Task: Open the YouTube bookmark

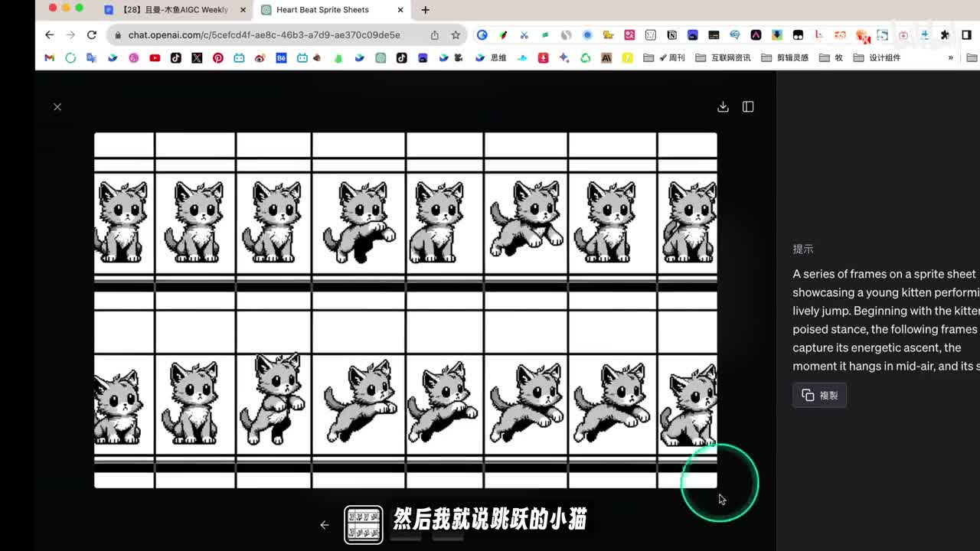Action: (155, 57)
